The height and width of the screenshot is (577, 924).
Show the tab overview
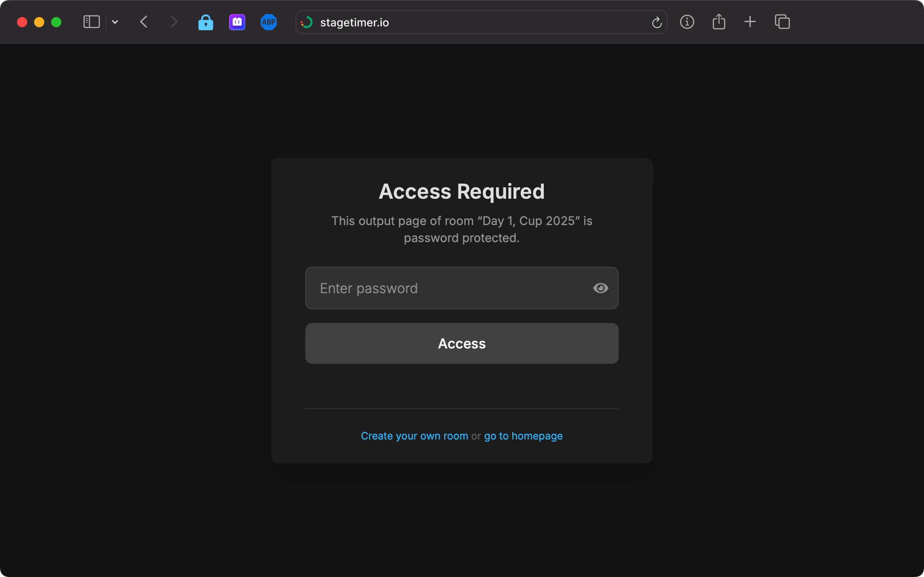click(782, 22)
